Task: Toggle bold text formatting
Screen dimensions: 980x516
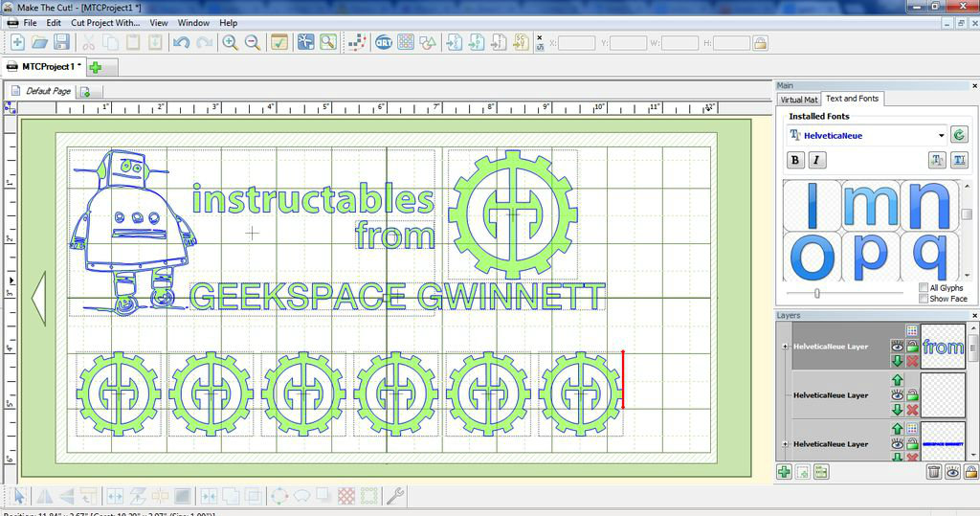Action: tap(795, 160)
